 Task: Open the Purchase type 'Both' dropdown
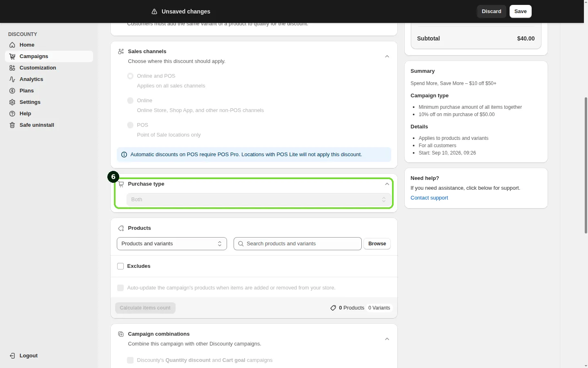[259, 200]
